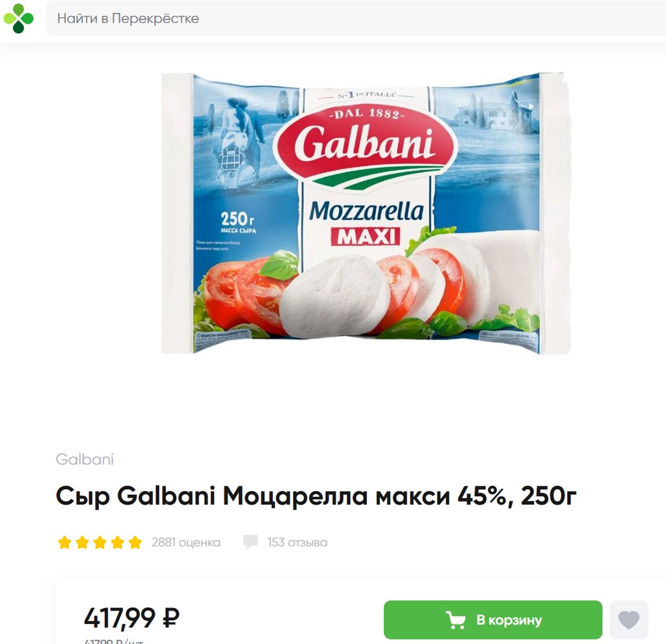Click the second rating star
Screen dimensions: 666x644
coord(82,543)
